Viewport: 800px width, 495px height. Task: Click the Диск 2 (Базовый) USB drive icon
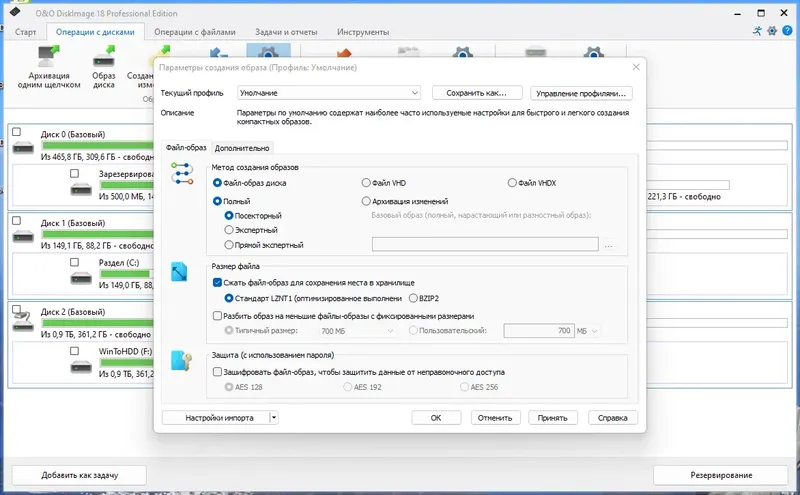pyautogui.click(x=23, y=322)
